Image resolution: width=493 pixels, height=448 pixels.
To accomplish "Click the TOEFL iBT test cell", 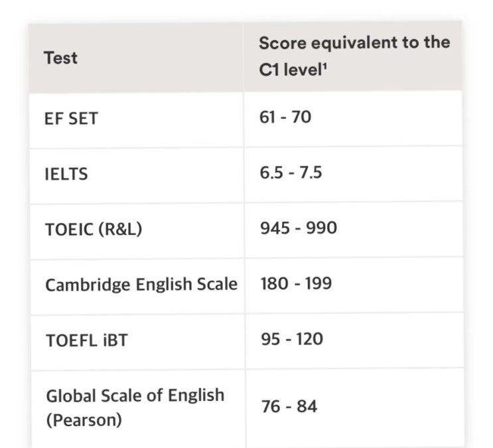I will (x=87, y=340).
